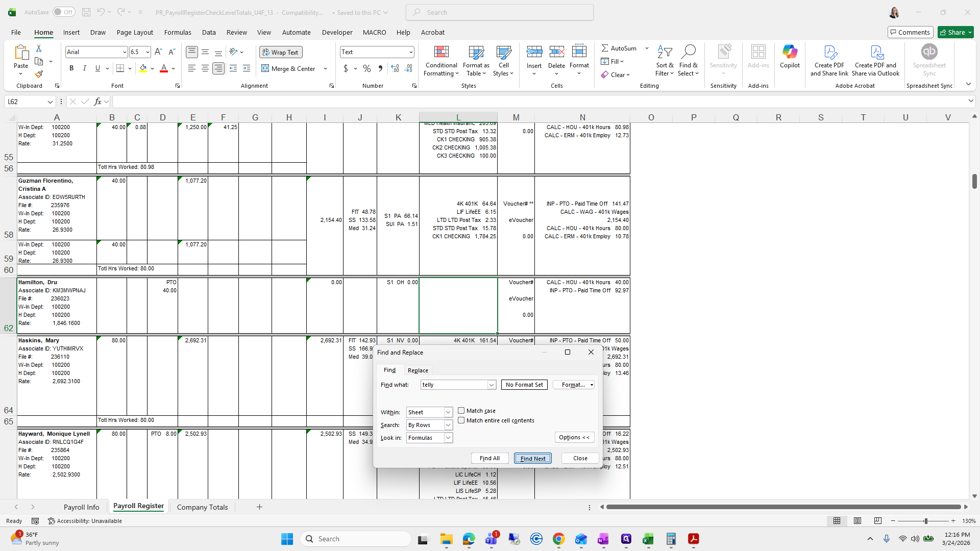Expand the Within dropdown
The width and height of the screenshot is (980, 551).
coord(448,412)
